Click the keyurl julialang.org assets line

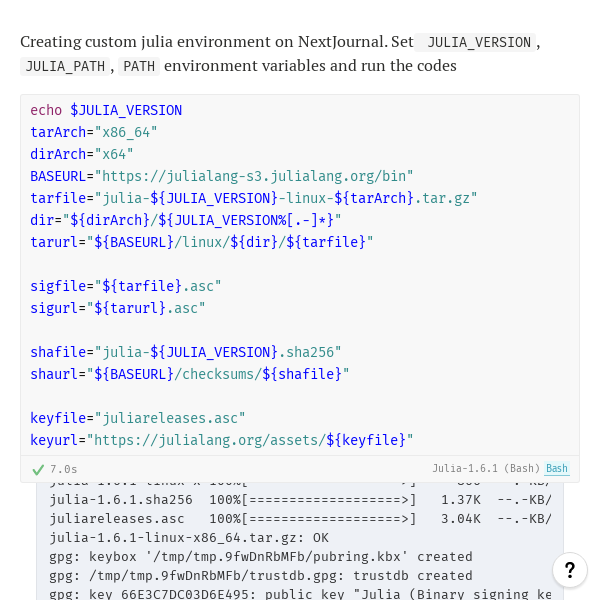pos(222,440)
